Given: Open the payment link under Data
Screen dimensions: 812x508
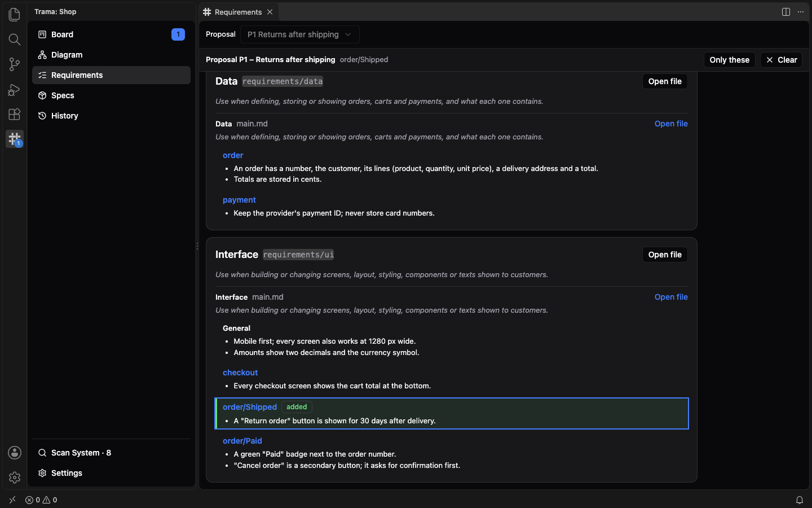Looking at the screenshot, I should (239, 200).
